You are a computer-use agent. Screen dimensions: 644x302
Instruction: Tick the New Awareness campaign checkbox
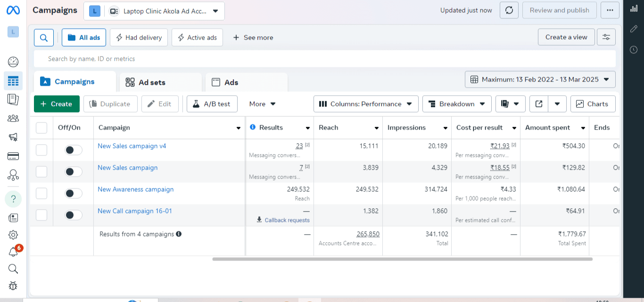(41, 193)
